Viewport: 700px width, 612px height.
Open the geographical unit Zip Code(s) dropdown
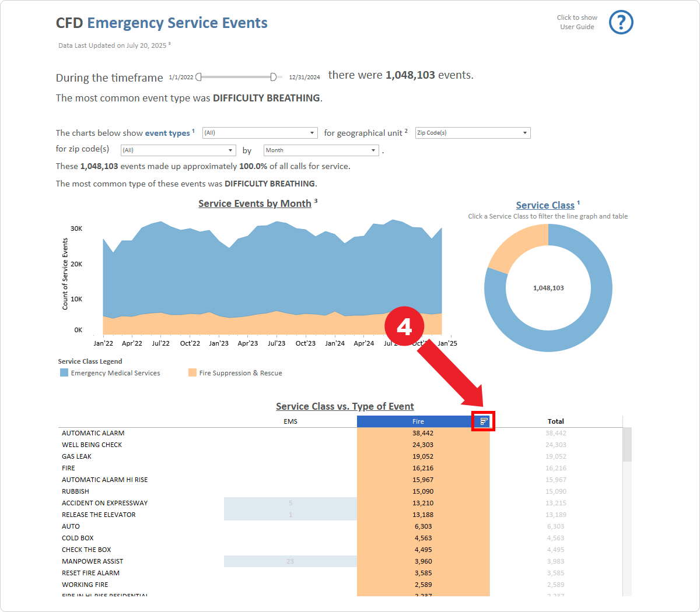click(473, 132)
